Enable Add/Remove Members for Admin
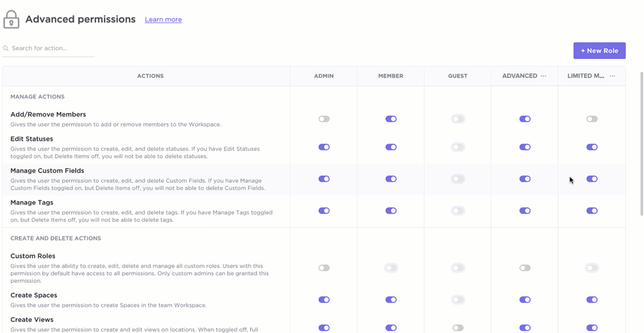Screen dimensions: 644x333 (324, 119)
